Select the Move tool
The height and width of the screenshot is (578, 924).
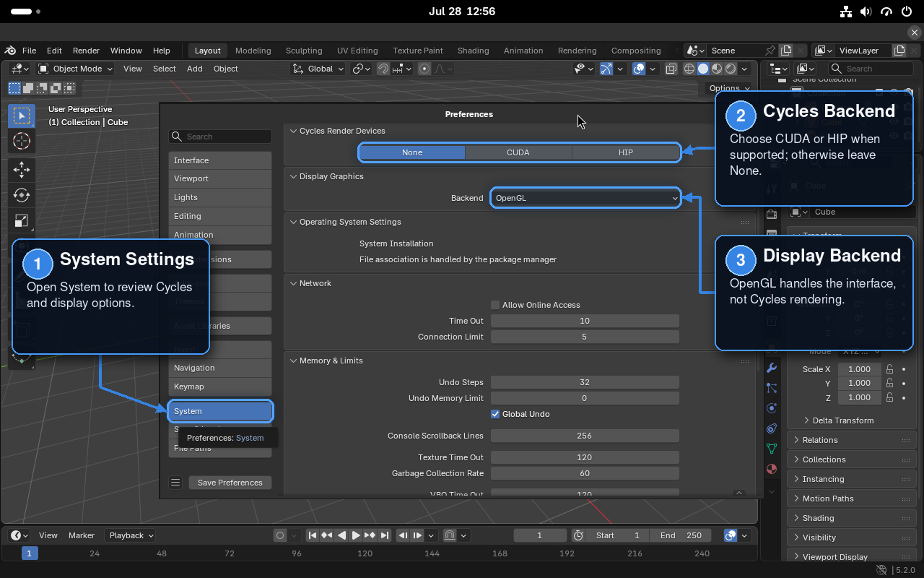point(22,170)
